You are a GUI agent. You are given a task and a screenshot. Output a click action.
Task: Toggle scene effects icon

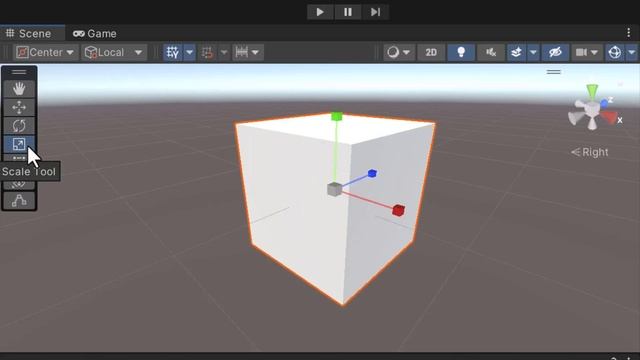(516, 52)
